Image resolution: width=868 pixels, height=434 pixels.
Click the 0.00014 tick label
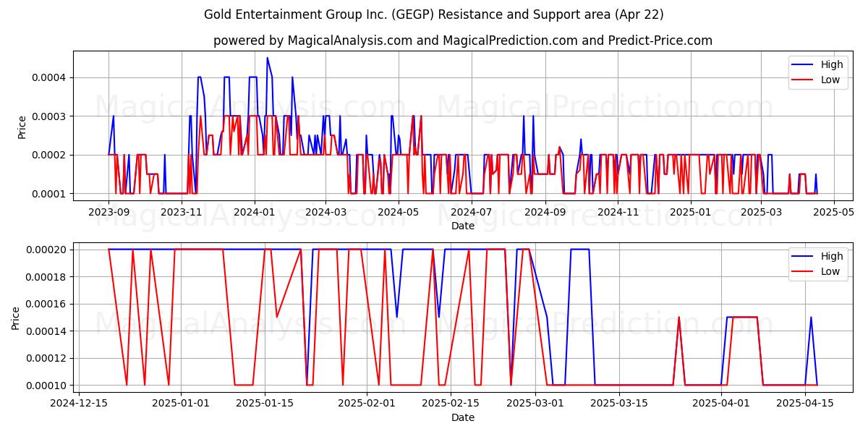click(x=48, y=331)
